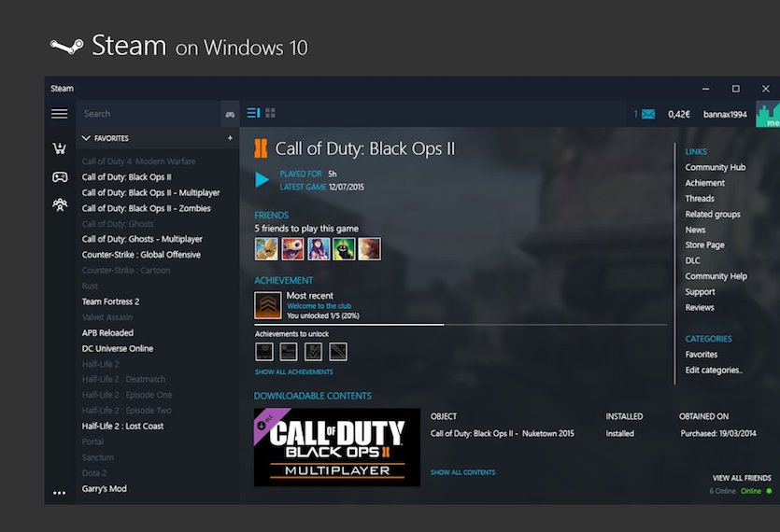Screen dimensions: 780x532
Task: Select APB Reloaded in list
Action: coord(107,333)
